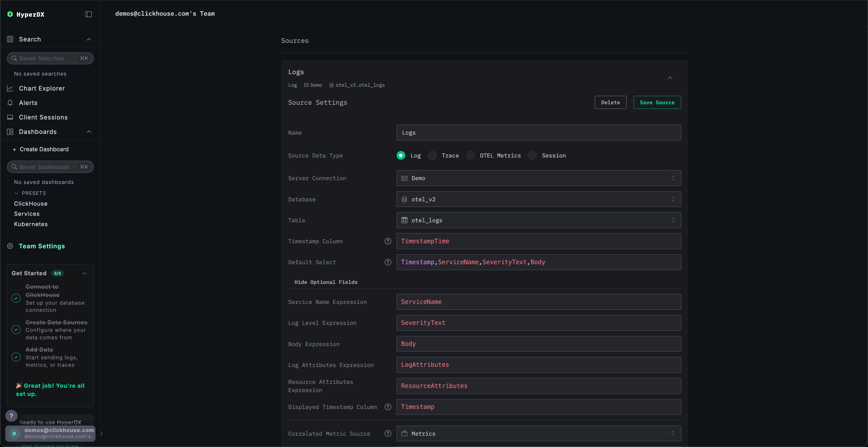The width and height of the screenshot is (868, 447).
Task: Click the Dashboards grid icon
Action: [x=10, y=131]
